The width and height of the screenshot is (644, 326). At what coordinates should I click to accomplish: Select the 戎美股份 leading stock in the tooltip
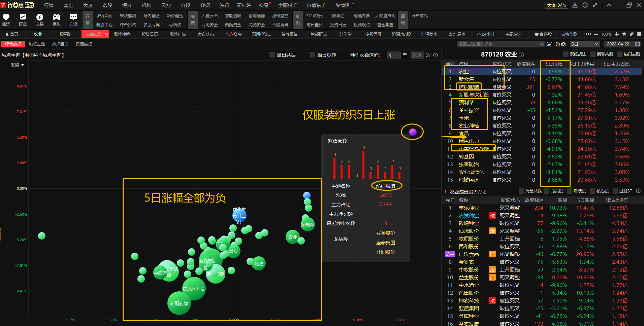pos(386,233)
